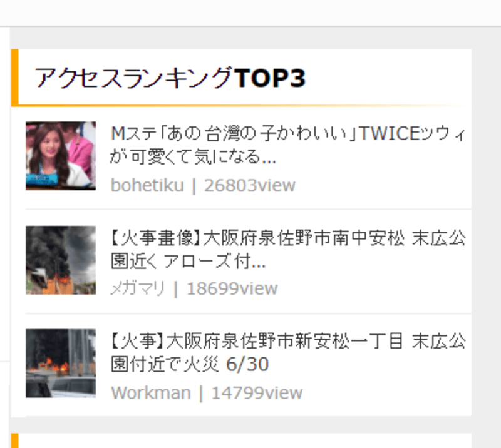Click the が可愛くて気になる… second title line
This screenshot has height=448, width=501.
193,157
